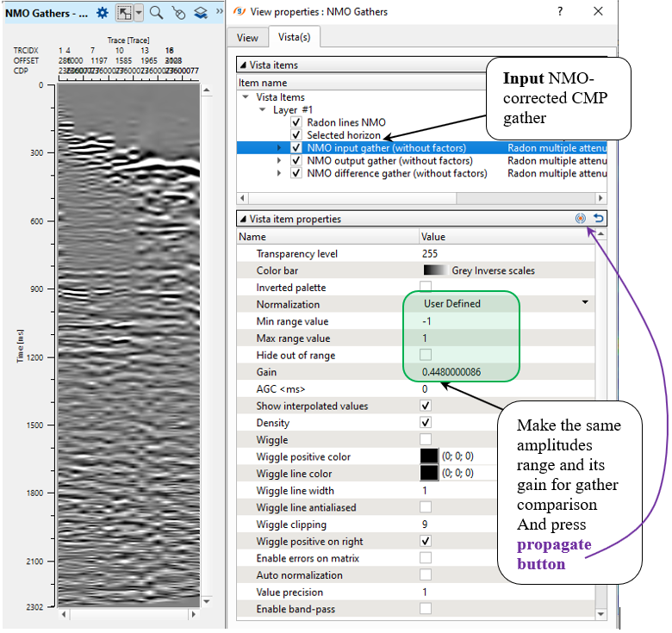The height and width of the screenshot is (633, 672).
Task: Click the Wiggle positive color swatch
Action: point(429,457)
